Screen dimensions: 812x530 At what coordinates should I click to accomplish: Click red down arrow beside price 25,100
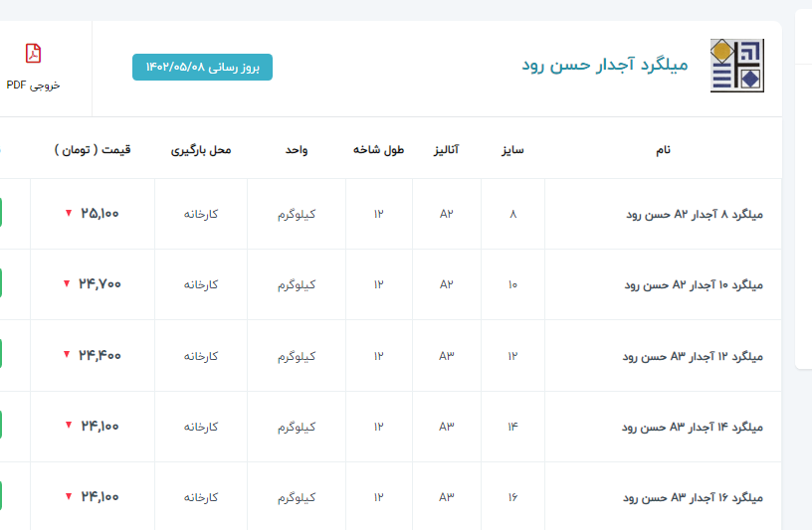tap(68, 213)
